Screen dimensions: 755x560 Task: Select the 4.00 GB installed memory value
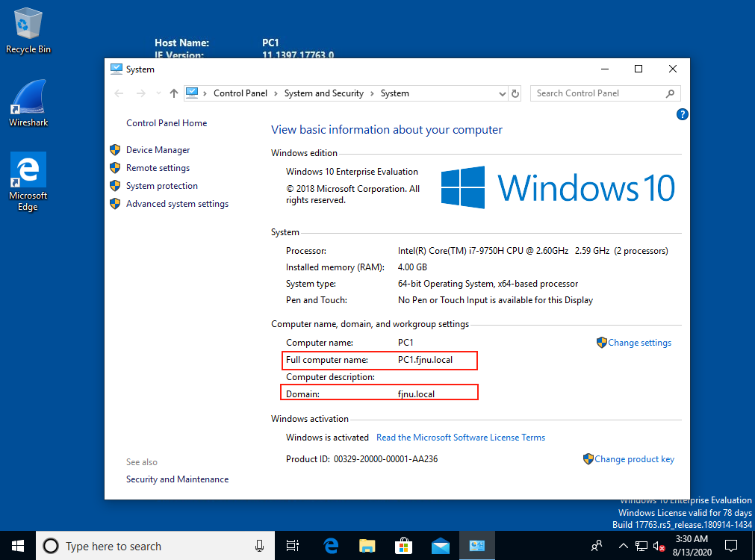click(412, 267)
